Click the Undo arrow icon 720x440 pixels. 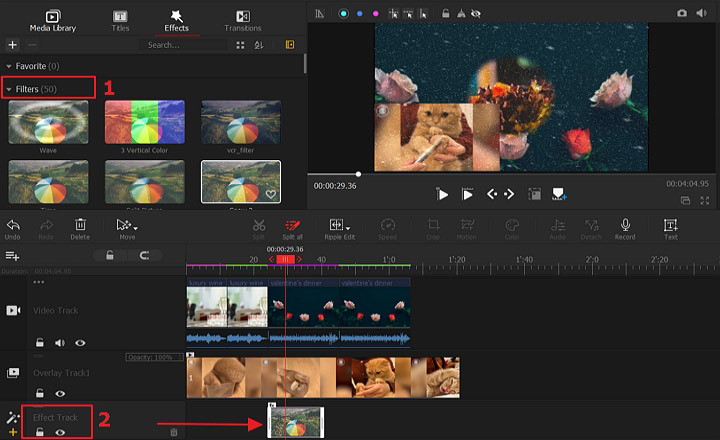click(13, 225)
